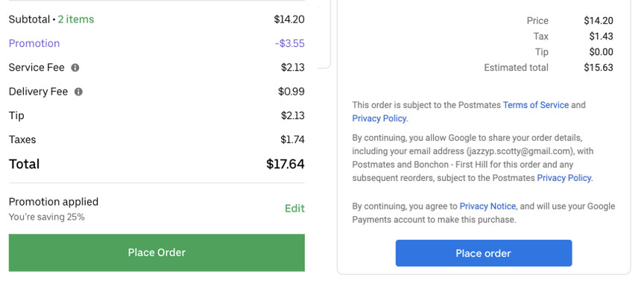Viewport: 644px width, 289px height.
Task: Click the -$3.55 promotion discount amount
Action: click(290, 43)
